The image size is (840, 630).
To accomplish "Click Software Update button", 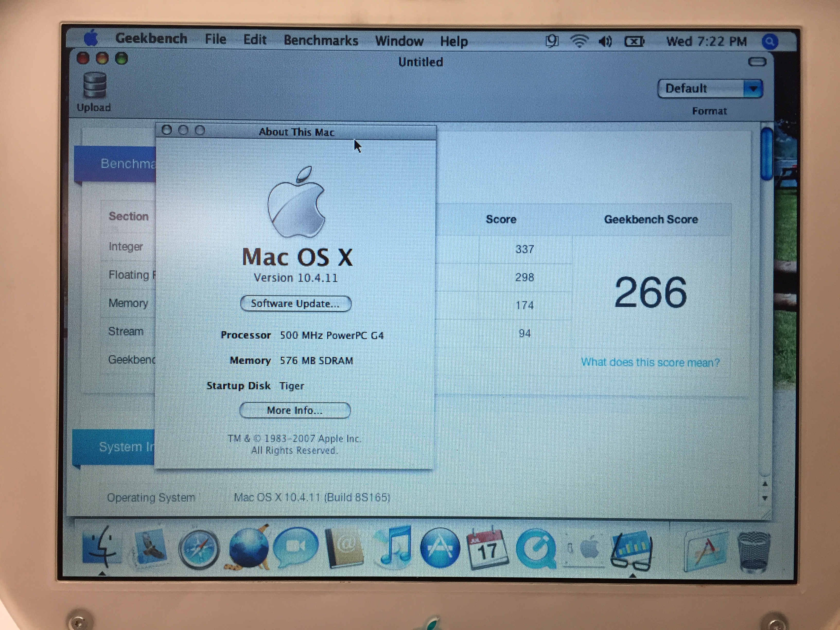I will click(295, 303).
